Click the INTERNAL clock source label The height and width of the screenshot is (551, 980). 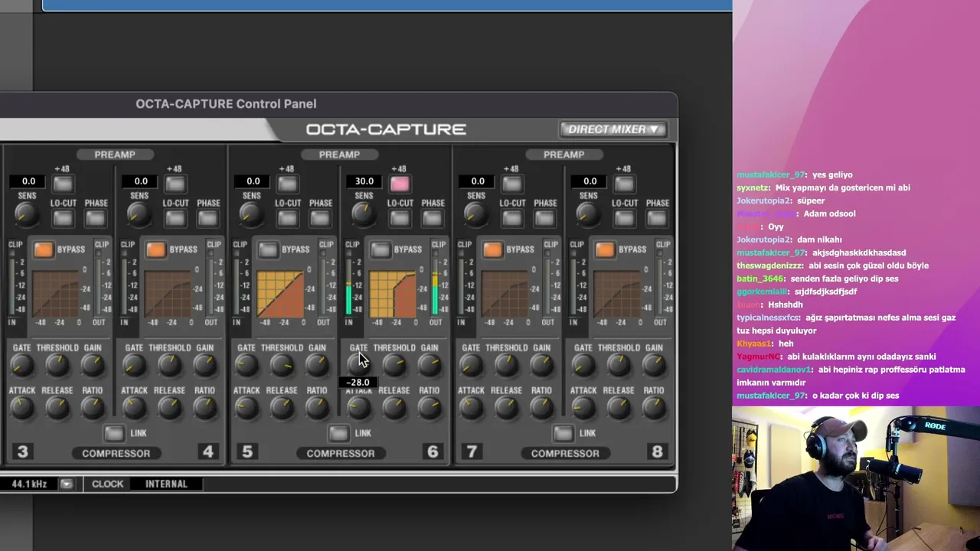tap(166, 484)
